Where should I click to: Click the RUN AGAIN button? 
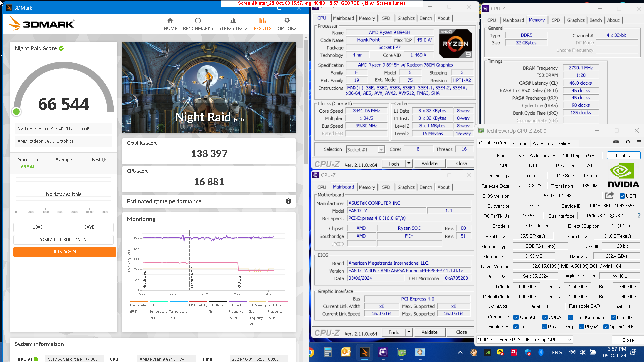pos(65,252)
